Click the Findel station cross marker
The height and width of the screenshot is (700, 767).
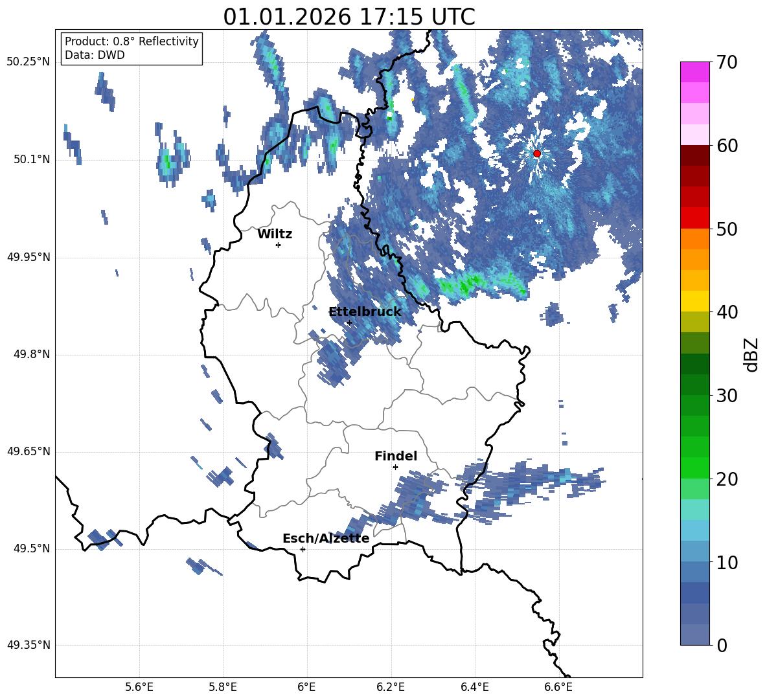pos(395,468)
